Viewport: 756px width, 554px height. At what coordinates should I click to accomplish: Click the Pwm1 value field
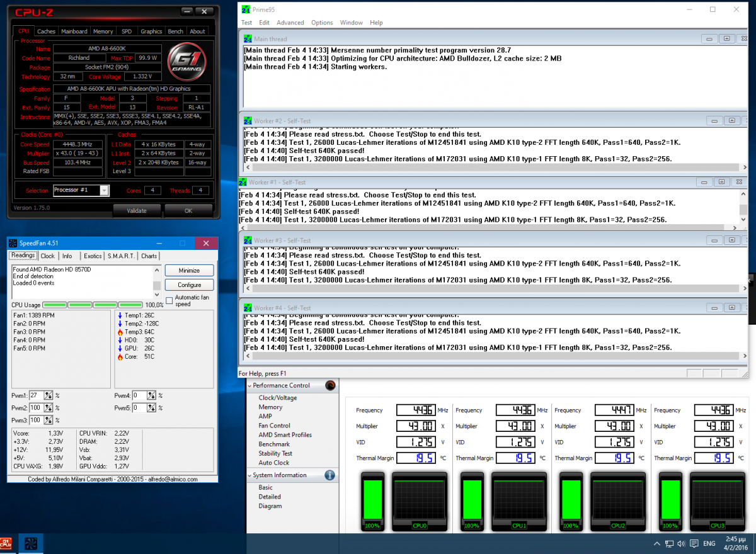38,395
